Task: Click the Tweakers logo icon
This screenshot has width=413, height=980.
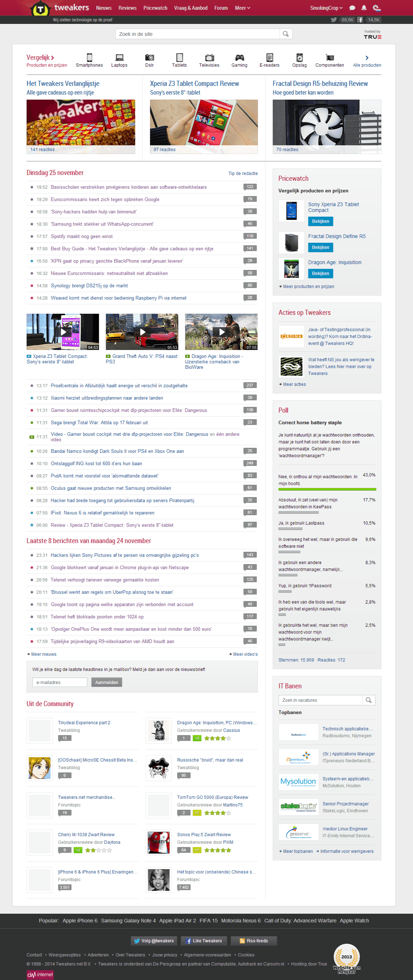Action: point(41,8)
